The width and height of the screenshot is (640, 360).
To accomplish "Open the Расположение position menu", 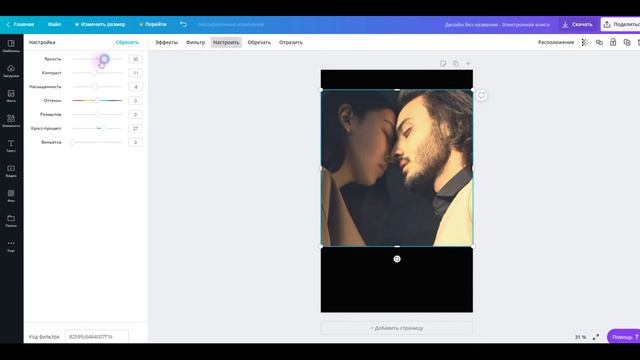I will (x=556, y=42).
